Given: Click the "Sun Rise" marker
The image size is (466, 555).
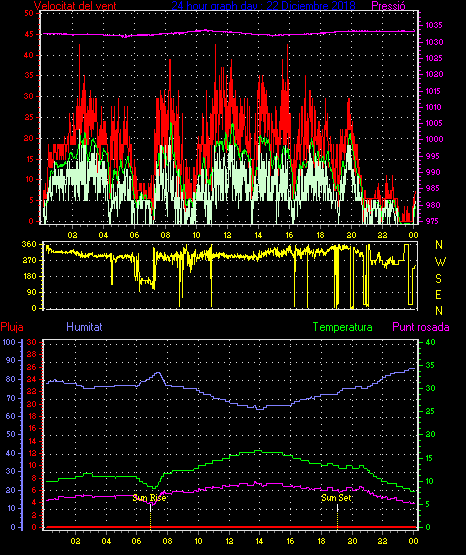Looking at the screenshot, I should (x=149, y=498).
